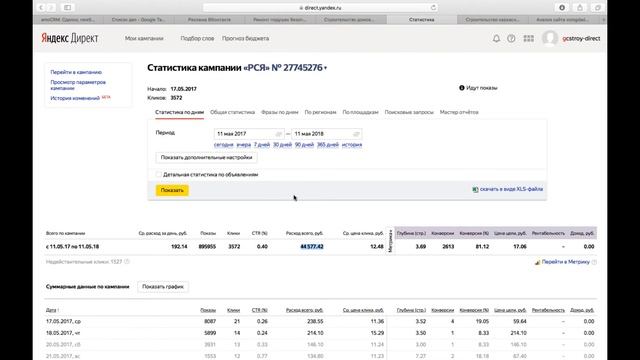Click история period link

[352, 145]
